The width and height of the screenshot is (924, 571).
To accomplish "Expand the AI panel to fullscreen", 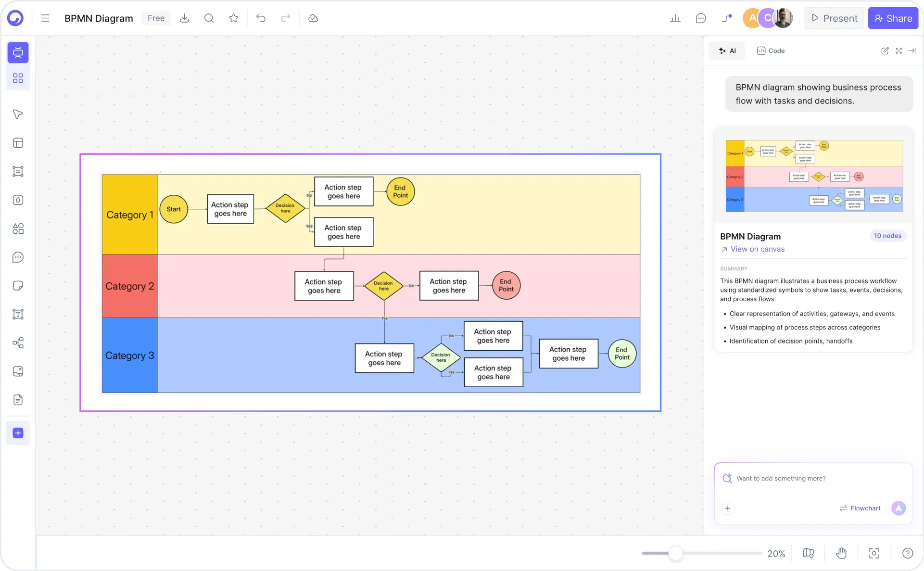I will click(x=899, y=51).
